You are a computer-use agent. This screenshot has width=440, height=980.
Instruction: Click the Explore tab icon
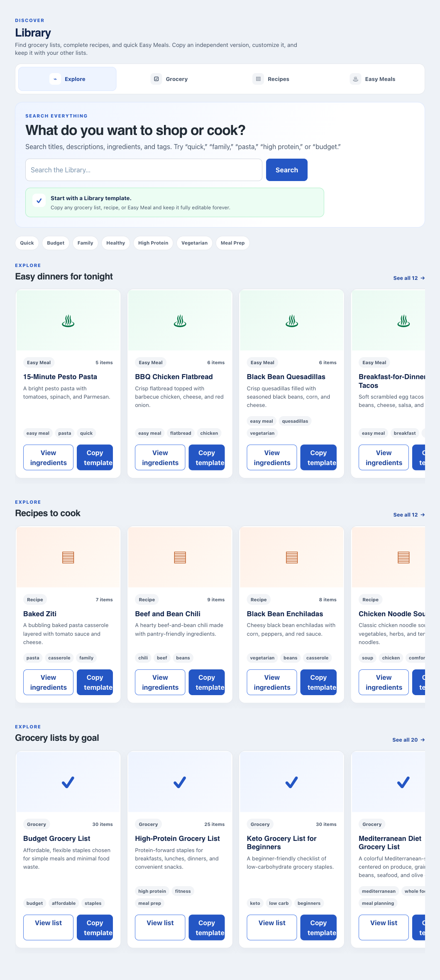click(x=55, y=79)
